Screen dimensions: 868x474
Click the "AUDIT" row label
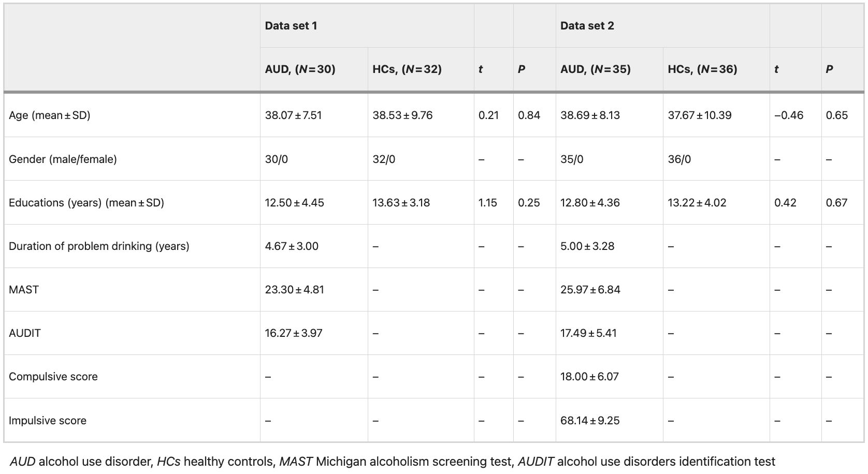click(x=25, y=333)
